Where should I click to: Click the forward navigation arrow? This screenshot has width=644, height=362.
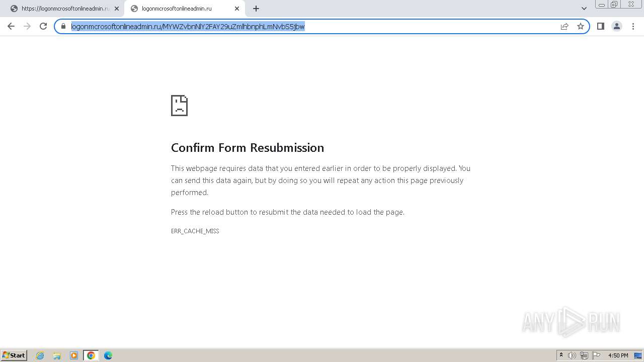pyautogui.click(x=27, y=26)
